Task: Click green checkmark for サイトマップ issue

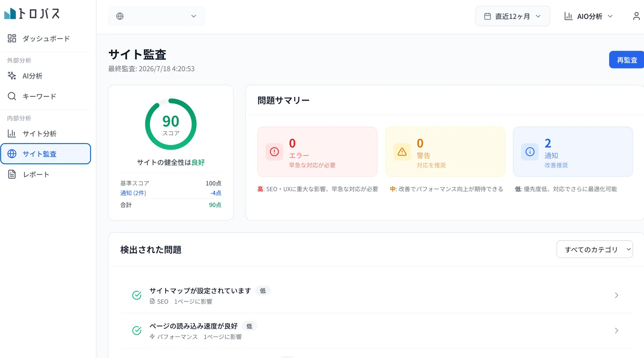Action: tap(137, 295)
